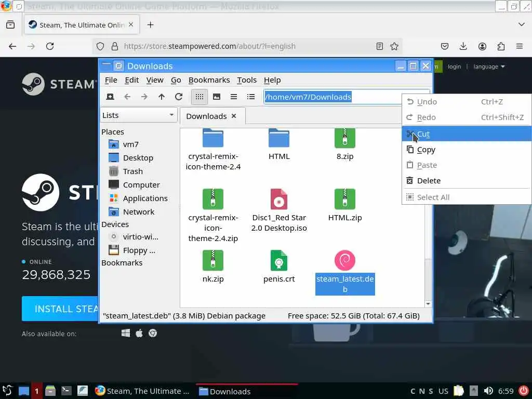Open Steam language dropdown
The image size is (532, 399).
point(489,66)
